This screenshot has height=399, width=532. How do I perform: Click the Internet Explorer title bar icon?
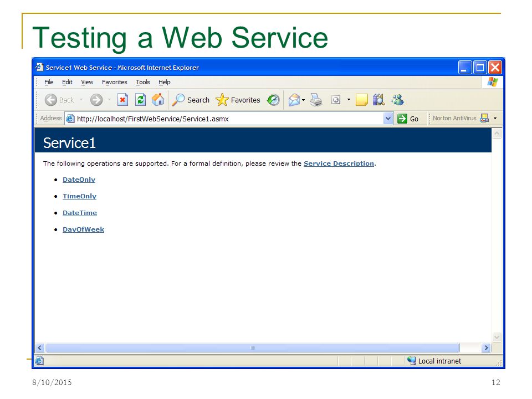39,67
